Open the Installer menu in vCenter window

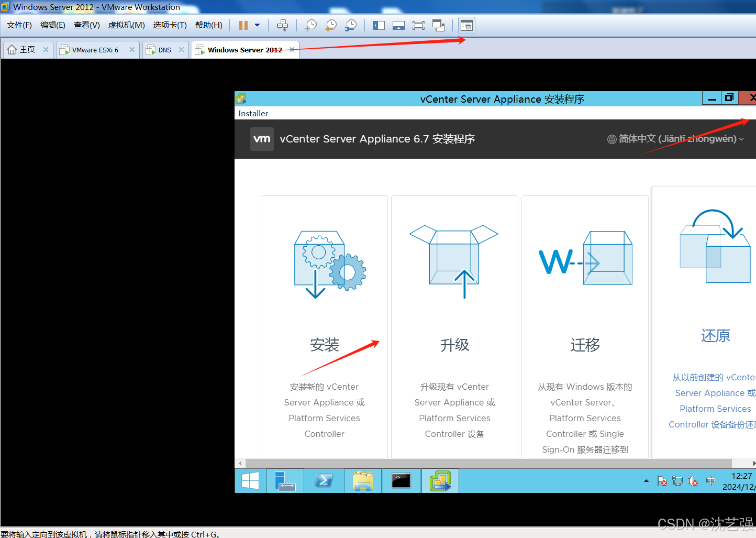[253, 113]
